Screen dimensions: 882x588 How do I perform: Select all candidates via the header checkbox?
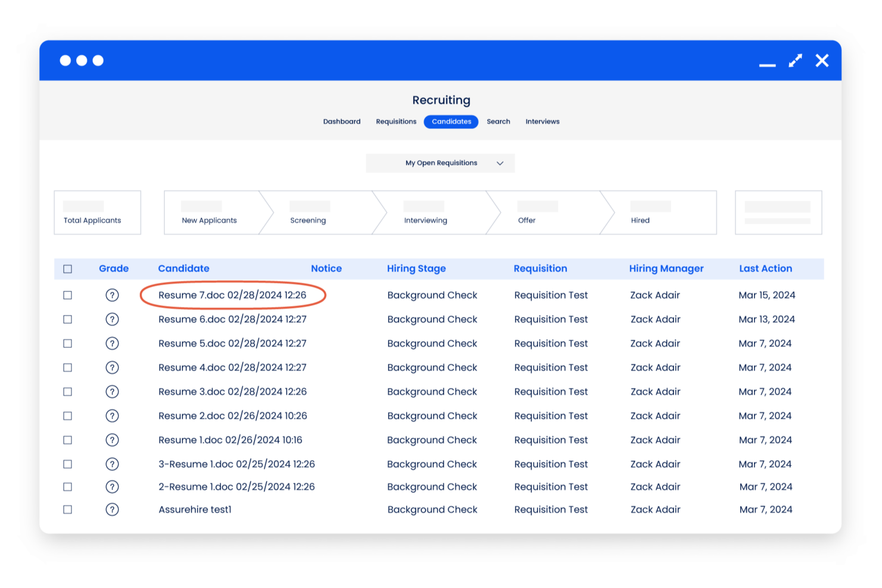[67, 269]
